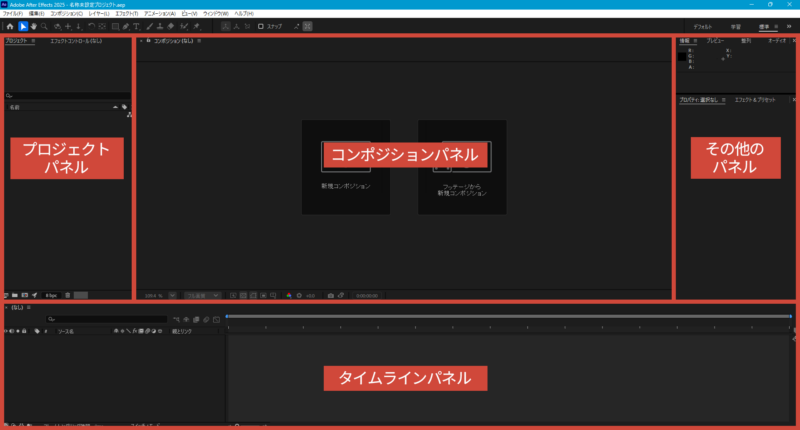Click the Local Axis mode icon
800x430 pixels.
tap(226, 27)
